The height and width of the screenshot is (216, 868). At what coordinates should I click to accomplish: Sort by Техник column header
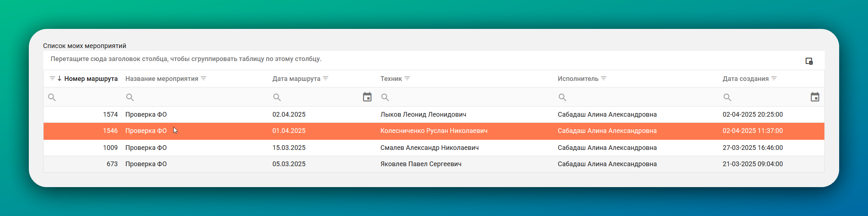(391, 79)
